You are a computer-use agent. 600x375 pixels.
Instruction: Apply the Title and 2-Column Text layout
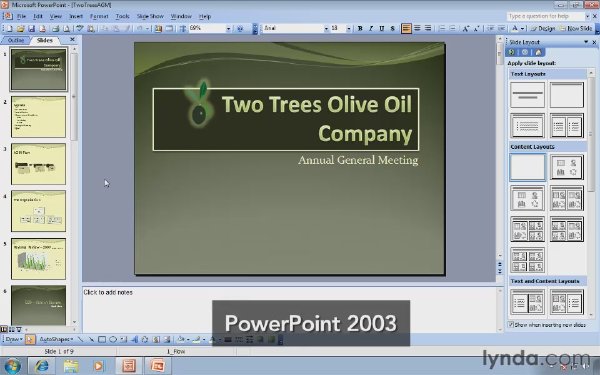point(567,126)
